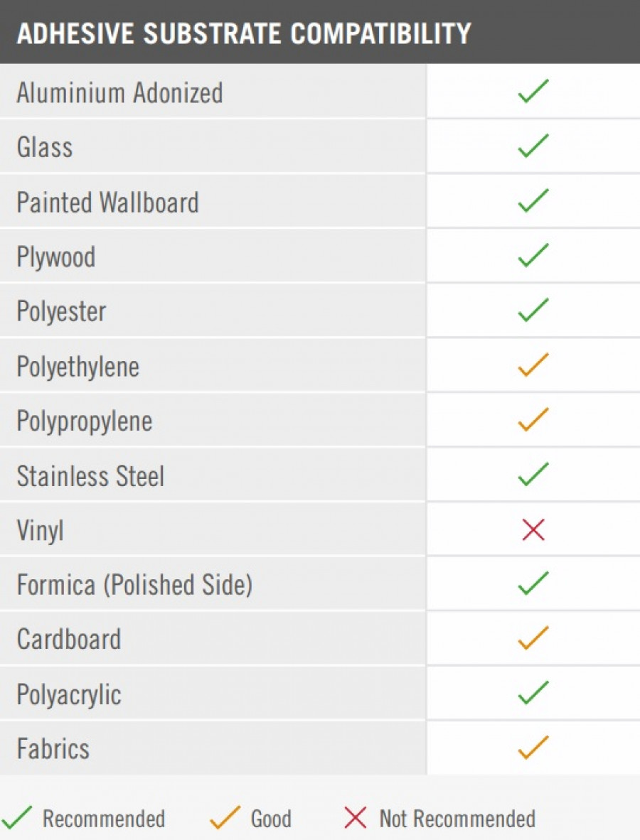Screen dimensions: 640x840
Task: Click the orange checkmark for Polypropylene
Action: [x=533, y=419]
